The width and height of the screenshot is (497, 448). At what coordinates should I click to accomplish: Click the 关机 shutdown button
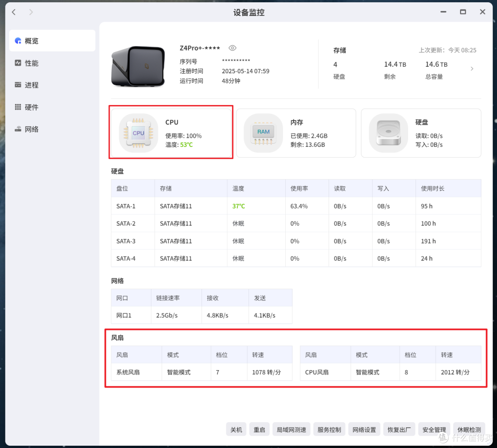point(236,430)
